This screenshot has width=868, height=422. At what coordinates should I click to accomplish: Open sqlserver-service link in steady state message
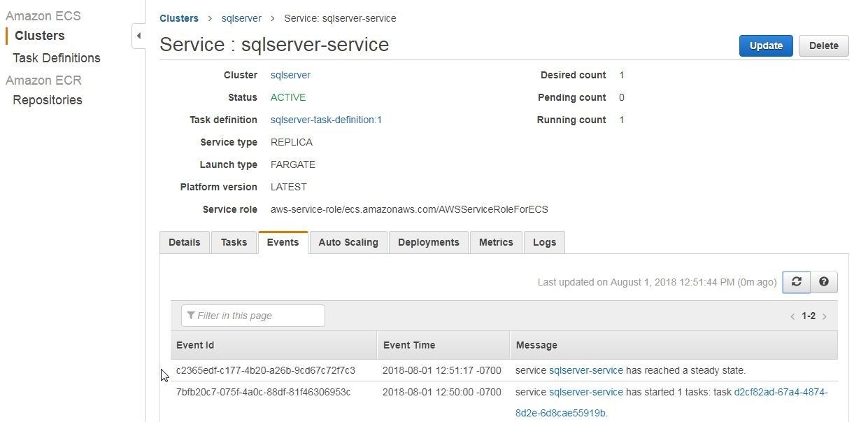pyautogui.click(x=586, y=370)
